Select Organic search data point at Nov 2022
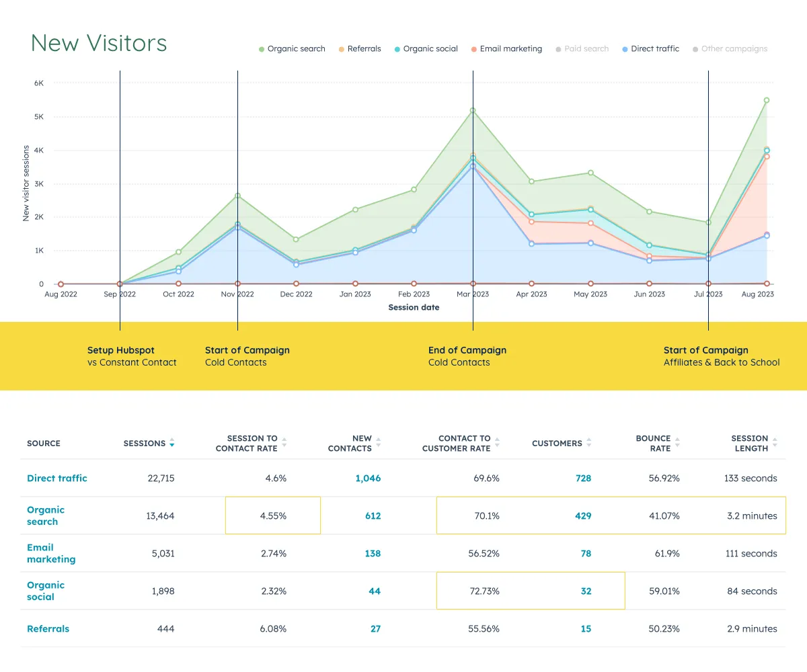Viewport: 807px width, 672px height. coord(237,196)
